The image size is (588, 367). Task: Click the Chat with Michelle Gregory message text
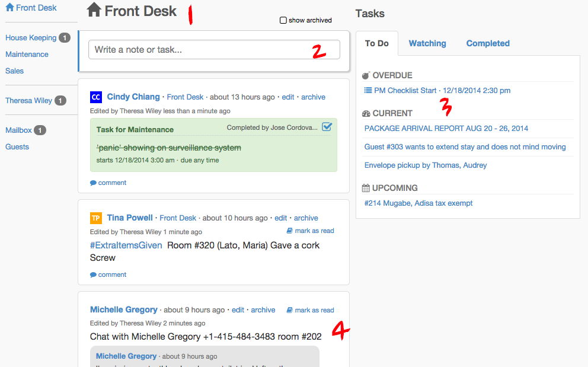(206, 337)
